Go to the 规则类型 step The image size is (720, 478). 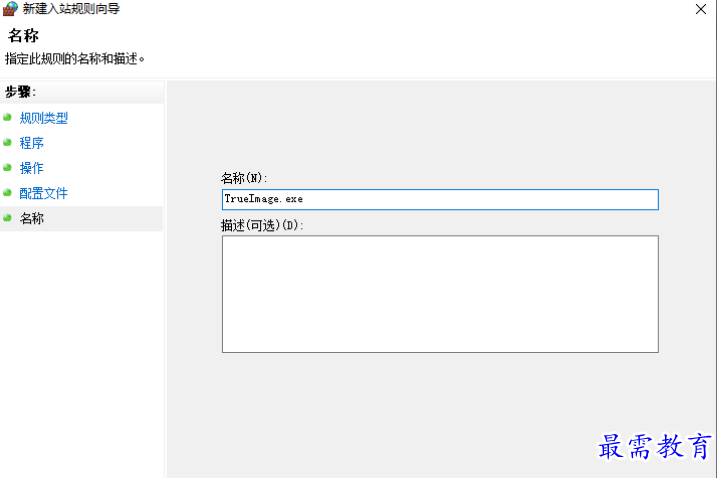44,118
